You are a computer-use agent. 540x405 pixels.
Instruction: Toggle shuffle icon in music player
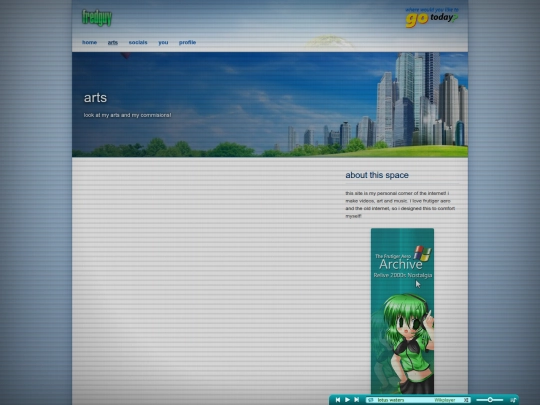click(x=466, y=400)
